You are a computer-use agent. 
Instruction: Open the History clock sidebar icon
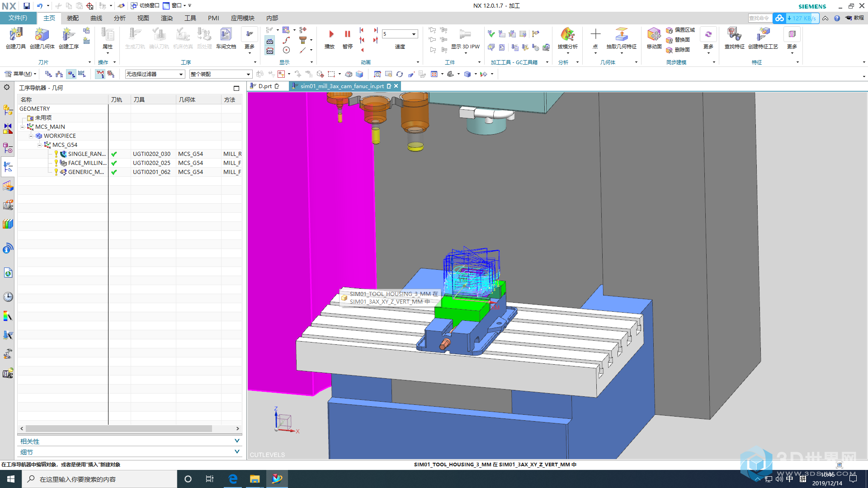(8, 297)
